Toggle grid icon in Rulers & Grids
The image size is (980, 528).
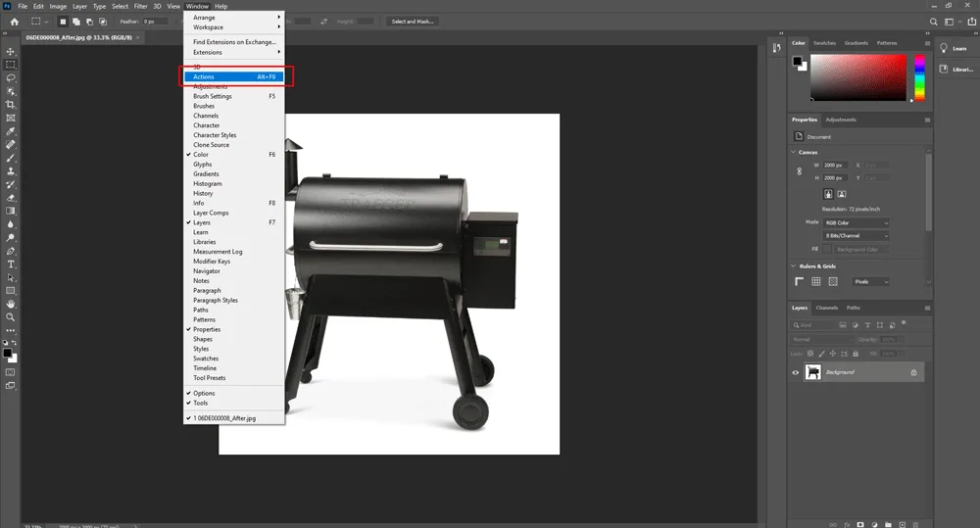point(816,282)
